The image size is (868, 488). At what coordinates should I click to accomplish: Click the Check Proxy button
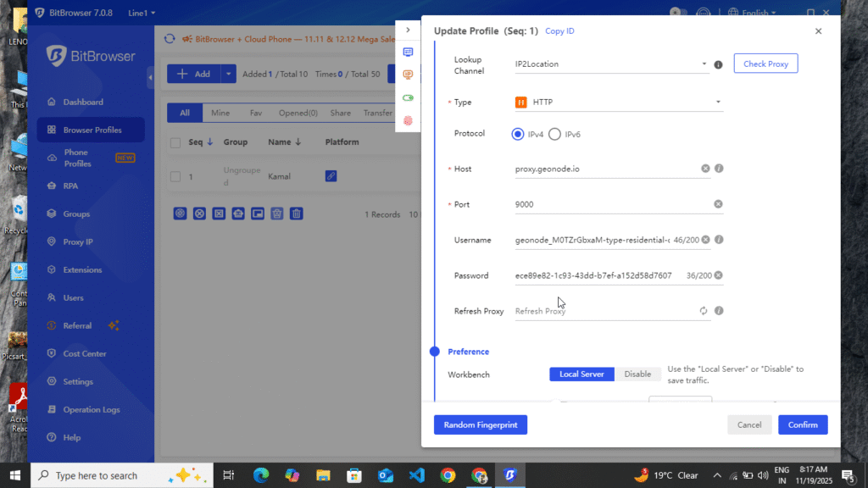coord(765,63)
